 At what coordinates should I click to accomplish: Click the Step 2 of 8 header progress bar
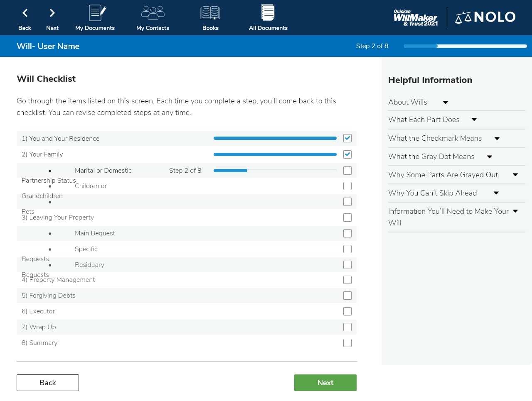pos(465,46)
